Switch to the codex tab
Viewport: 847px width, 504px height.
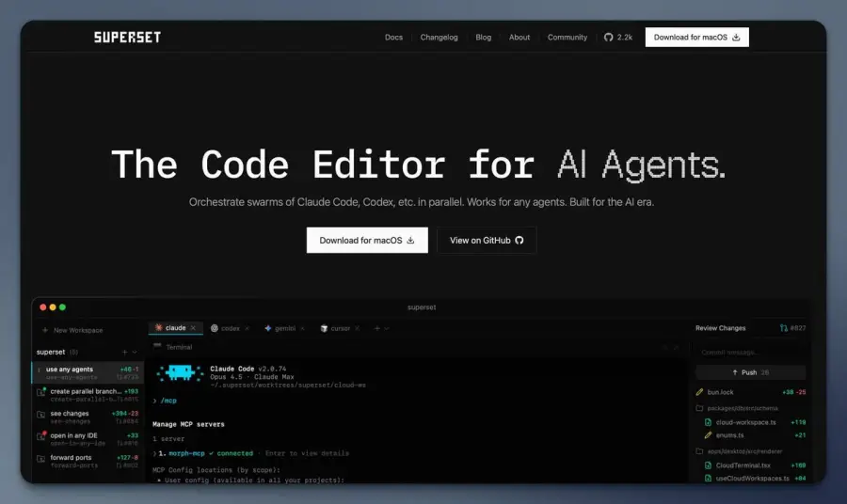click(x=231, y=328)
